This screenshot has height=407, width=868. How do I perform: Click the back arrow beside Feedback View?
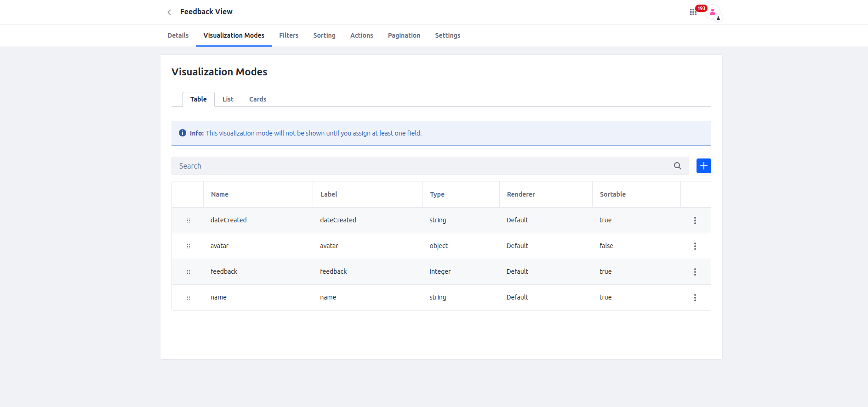point(169,12)
